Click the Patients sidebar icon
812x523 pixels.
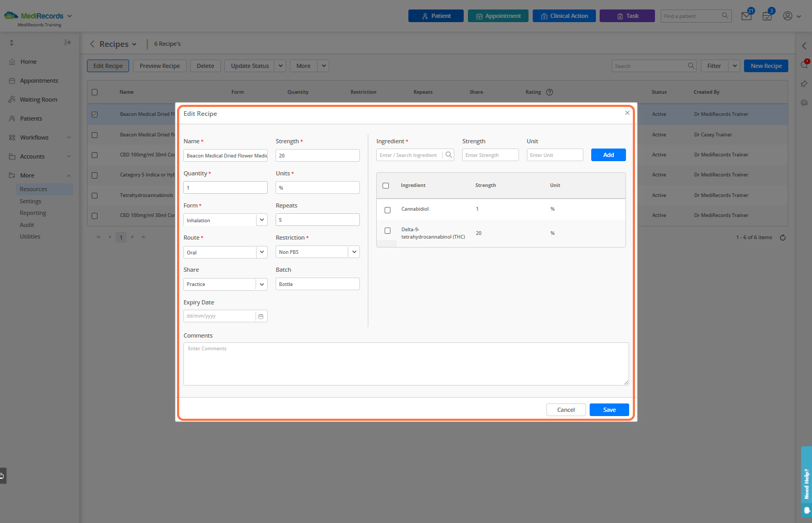(12, 119)
